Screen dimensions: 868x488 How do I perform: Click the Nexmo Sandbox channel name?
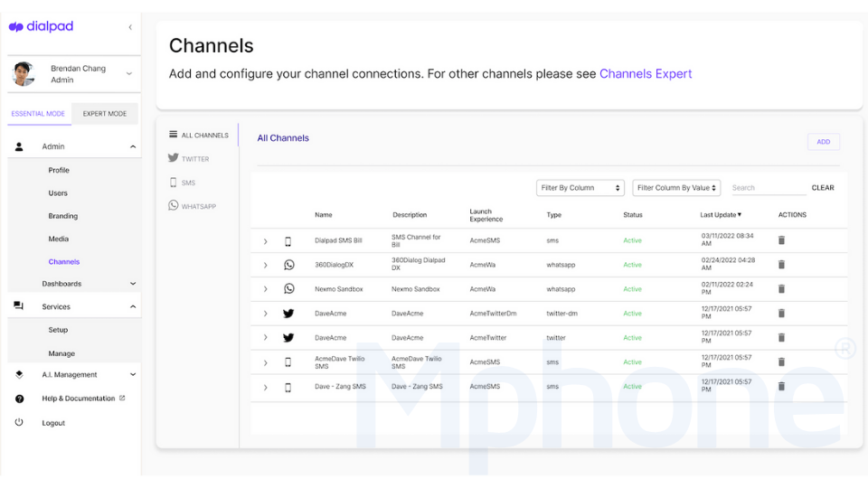point(339,289)
